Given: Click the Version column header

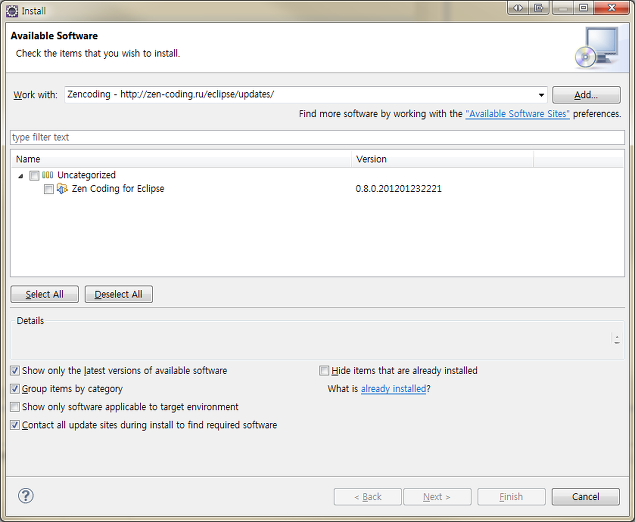Looking at the screenshot, I should click(x=443, y=159).
